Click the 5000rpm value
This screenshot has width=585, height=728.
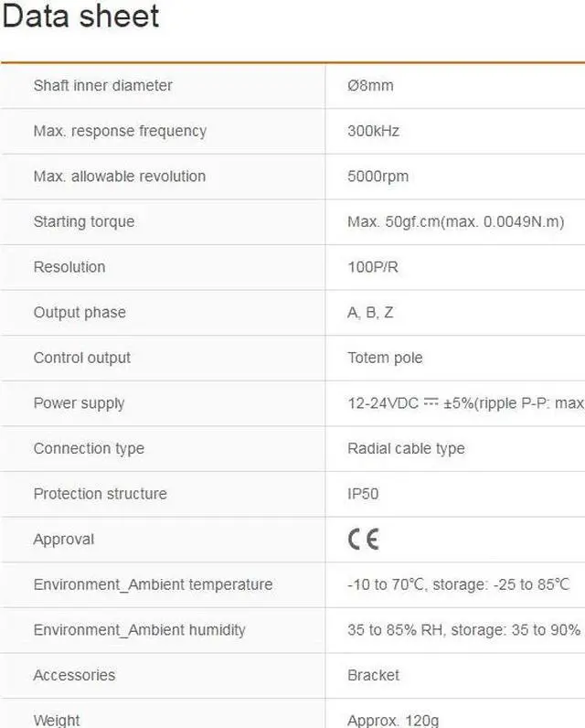coord(378,177)
